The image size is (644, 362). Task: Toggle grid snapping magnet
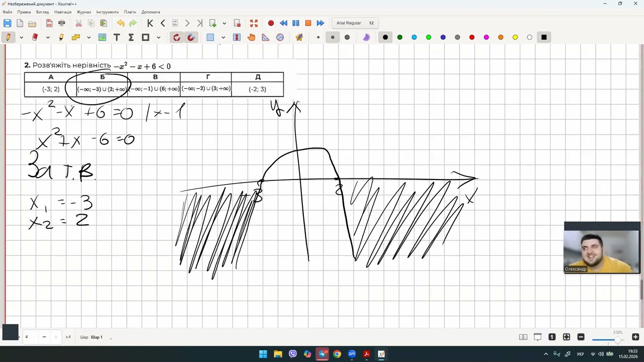click(191, 37)
